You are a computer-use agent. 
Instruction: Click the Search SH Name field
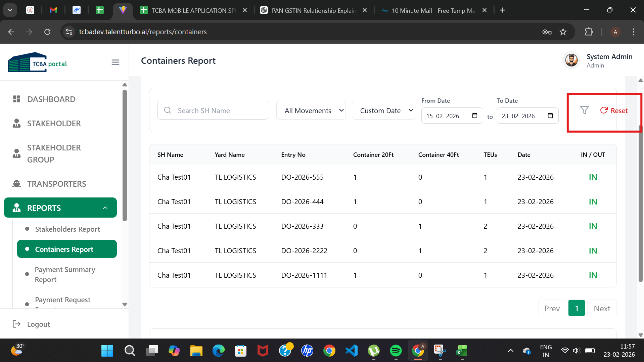pos(213,110)
